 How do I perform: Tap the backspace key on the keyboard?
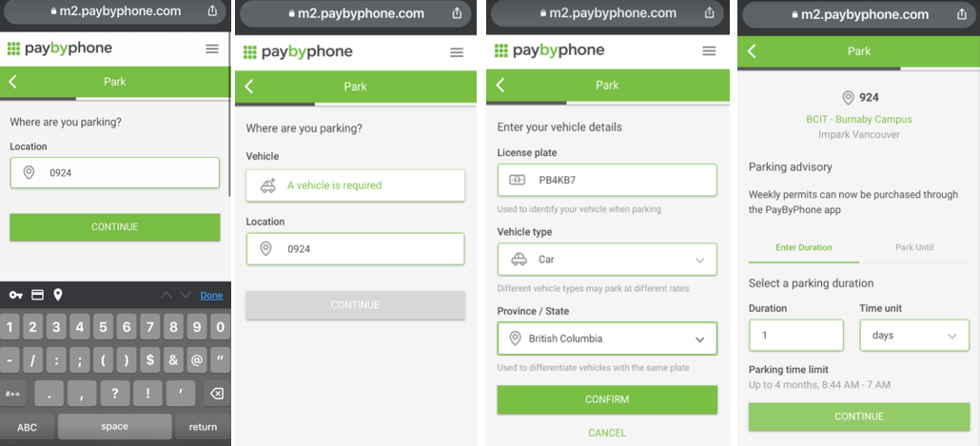pos(216,394)
